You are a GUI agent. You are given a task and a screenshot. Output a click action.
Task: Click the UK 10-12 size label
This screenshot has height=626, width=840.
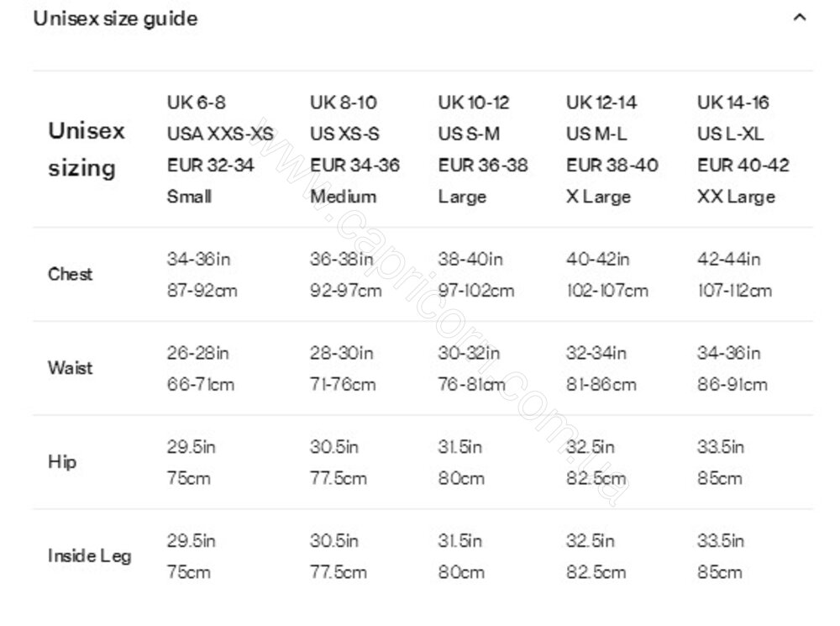[x=474, y=103]
